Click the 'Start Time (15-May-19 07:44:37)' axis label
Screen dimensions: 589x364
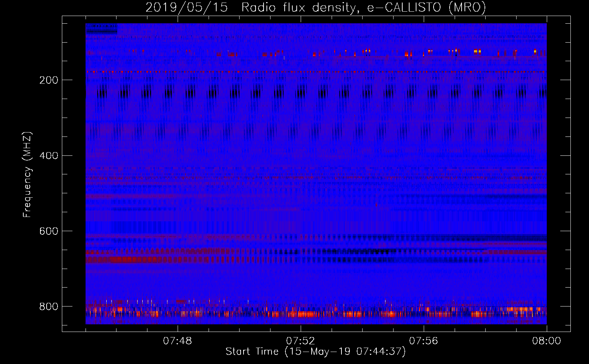(316, 352)
